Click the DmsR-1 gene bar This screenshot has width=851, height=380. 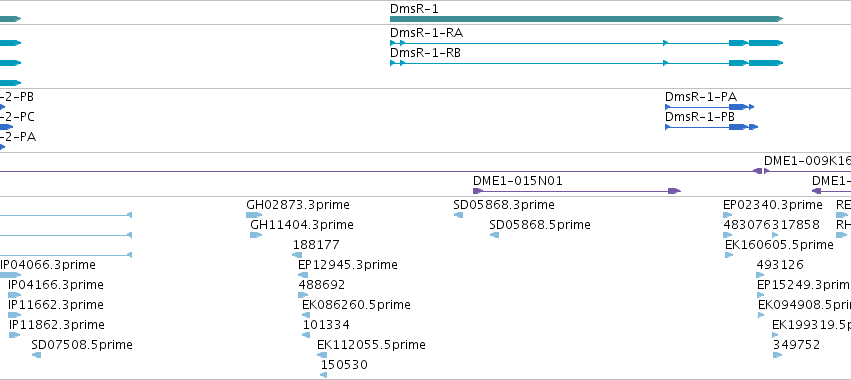point(586,19)
